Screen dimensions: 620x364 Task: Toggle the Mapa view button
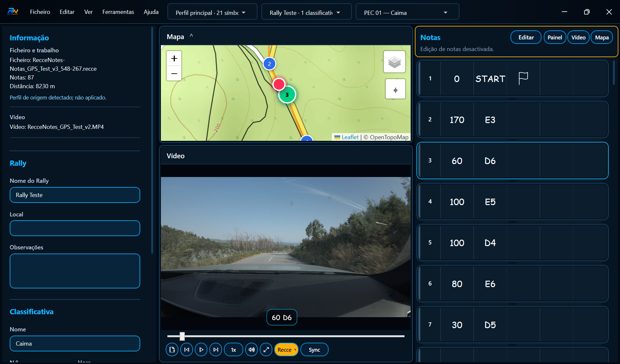pos(602,37)
